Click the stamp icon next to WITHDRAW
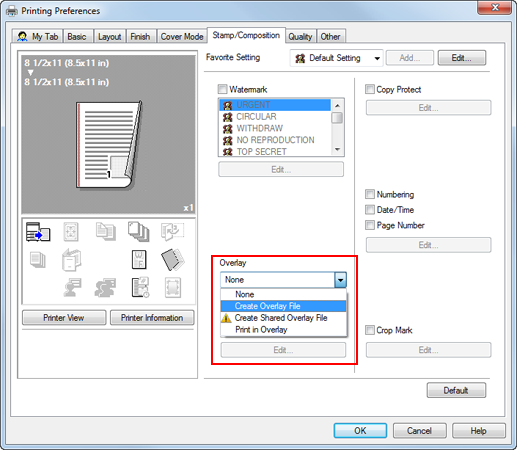The image size is (517, 450). pyautogui.click(x=228, y=129)
